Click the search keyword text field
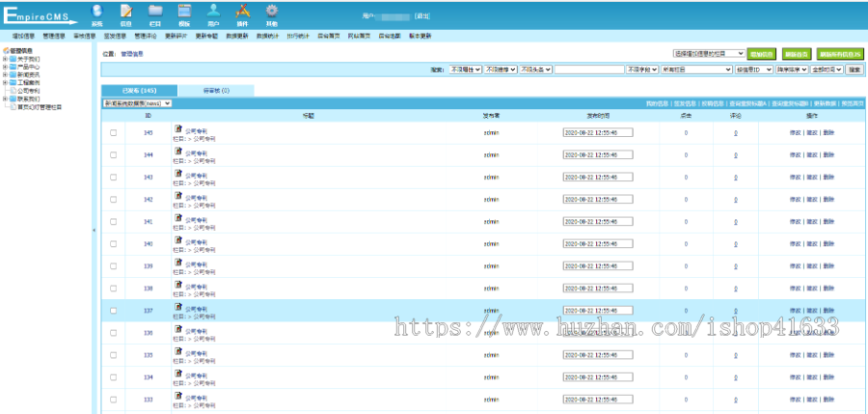This screenshot has width=868, height=414. click(588, 69)
